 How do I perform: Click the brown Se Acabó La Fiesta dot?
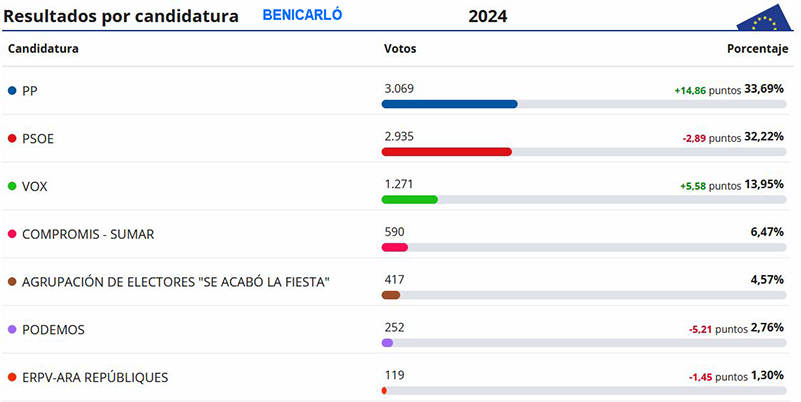12,282
